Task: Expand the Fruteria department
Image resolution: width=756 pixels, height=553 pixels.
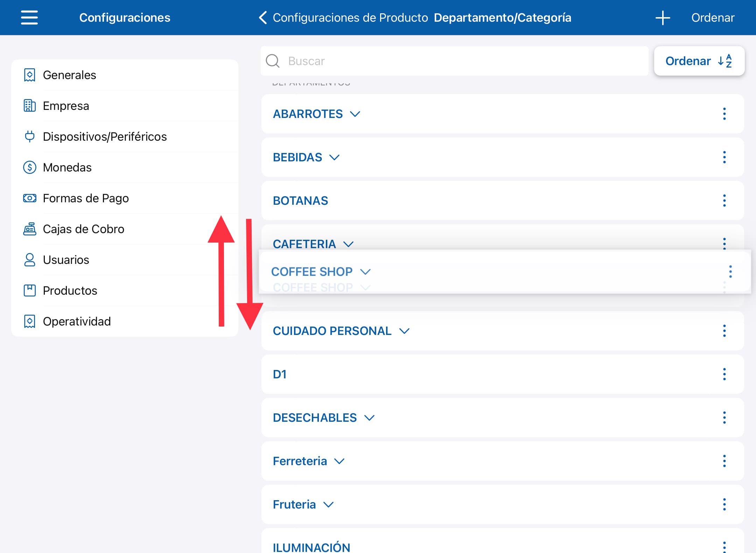Action: pyautogui.click(x=328, y=505)
